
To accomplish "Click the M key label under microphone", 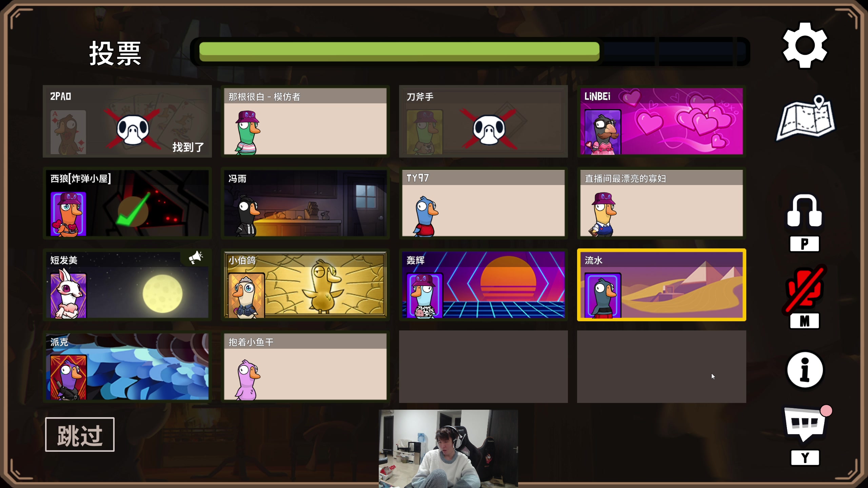I will click(804, 321).
